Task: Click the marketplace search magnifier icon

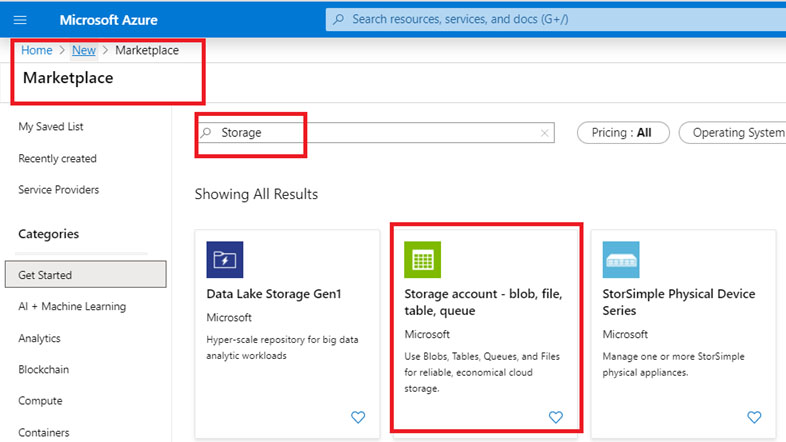Action: tap(207, 132)
